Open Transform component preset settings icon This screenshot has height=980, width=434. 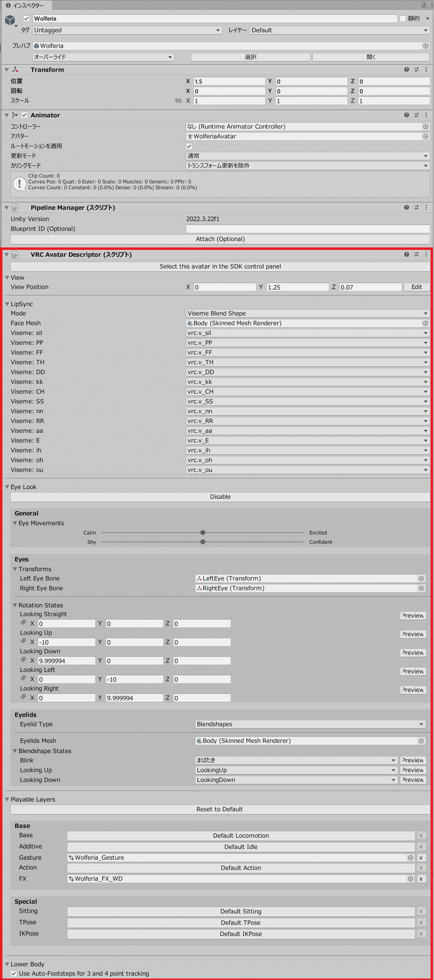pyautogui.click(x=416, y=69)
